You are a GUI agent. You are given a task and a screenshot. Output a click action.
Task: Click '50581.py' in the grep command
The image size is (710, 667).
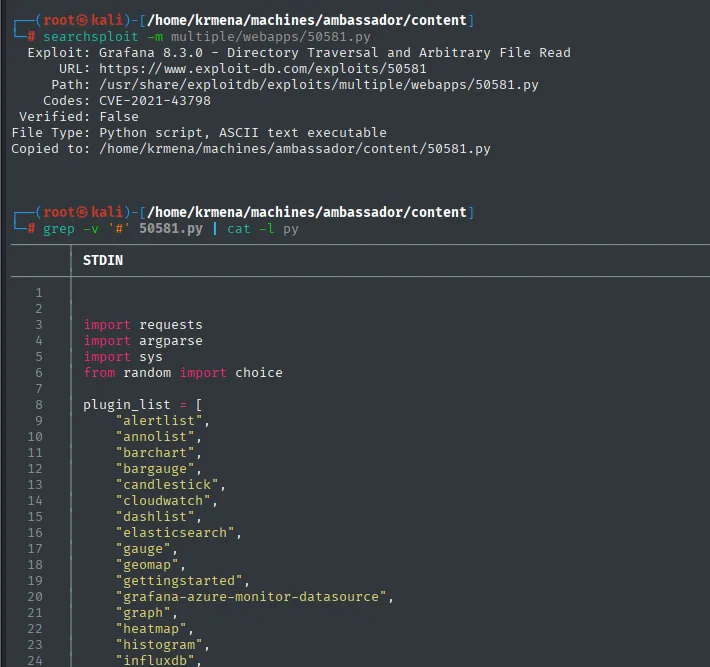click(171, 229)
